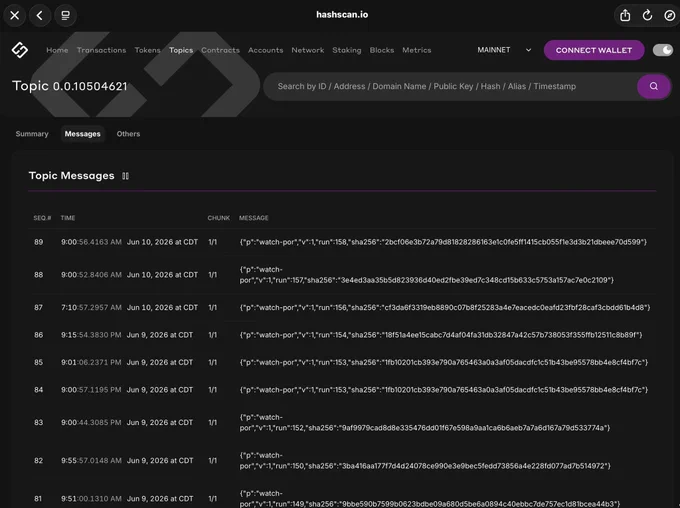Click the run 156 message text
The image size is (680, 508).
coord(445,308)
